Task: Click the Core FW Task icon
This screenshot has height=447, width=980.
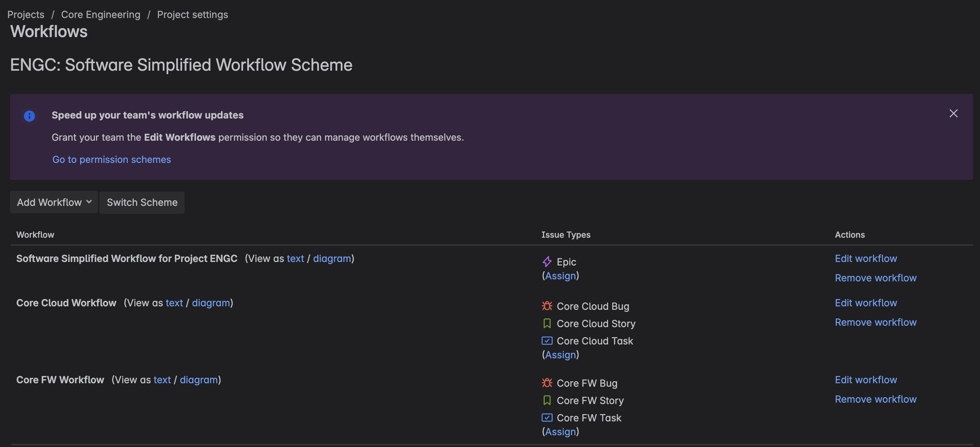Action: pos(547,418)
